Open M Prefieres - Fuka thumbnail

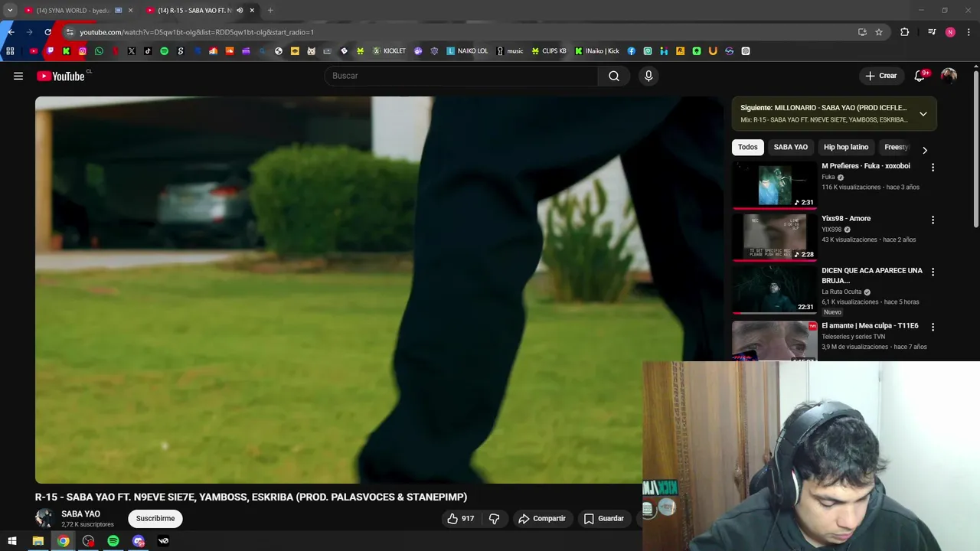pyautogui.click(x=775, y=184)
